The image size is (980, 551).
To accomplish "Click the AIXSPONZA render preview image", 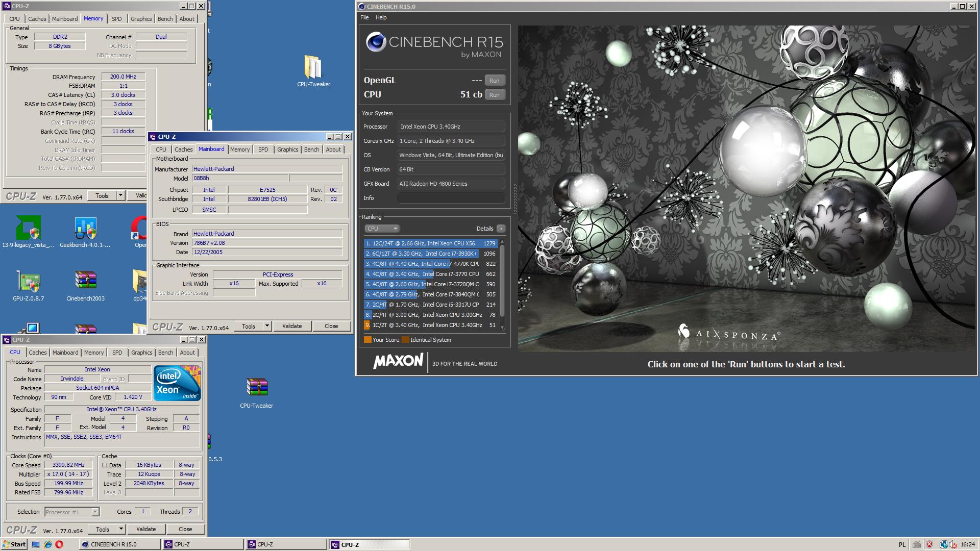I will [x=746, y=188].
